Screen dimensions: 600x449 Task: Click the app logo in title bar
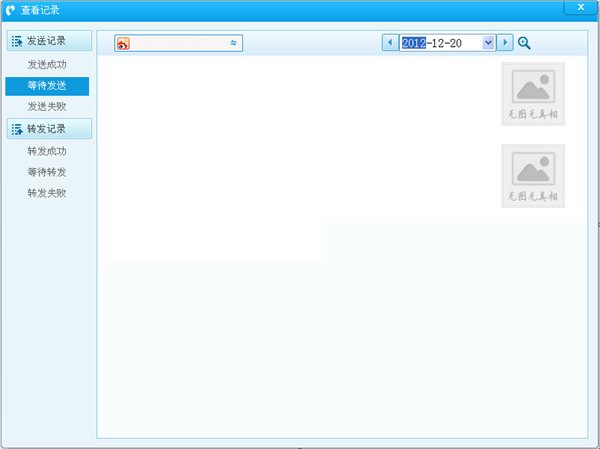point(10,10)
